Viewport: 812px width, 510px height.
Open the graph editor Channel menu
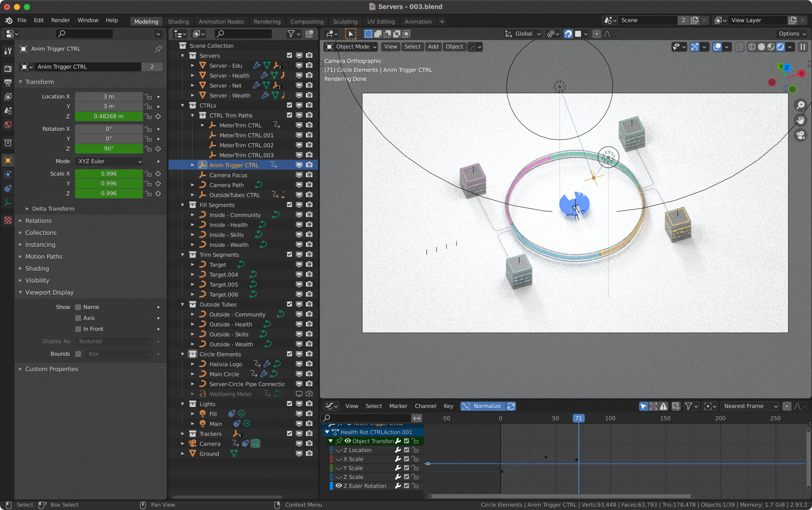click(425, 406)
